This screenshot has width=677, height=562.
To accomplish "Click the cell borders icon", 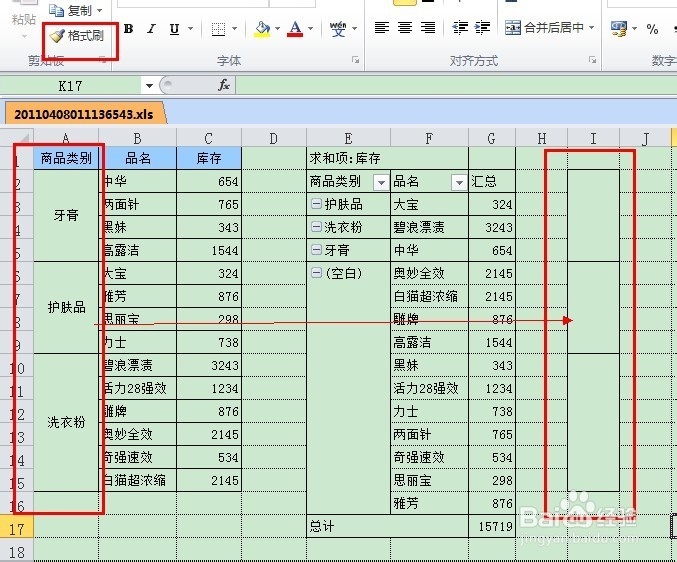I will 218,29.
